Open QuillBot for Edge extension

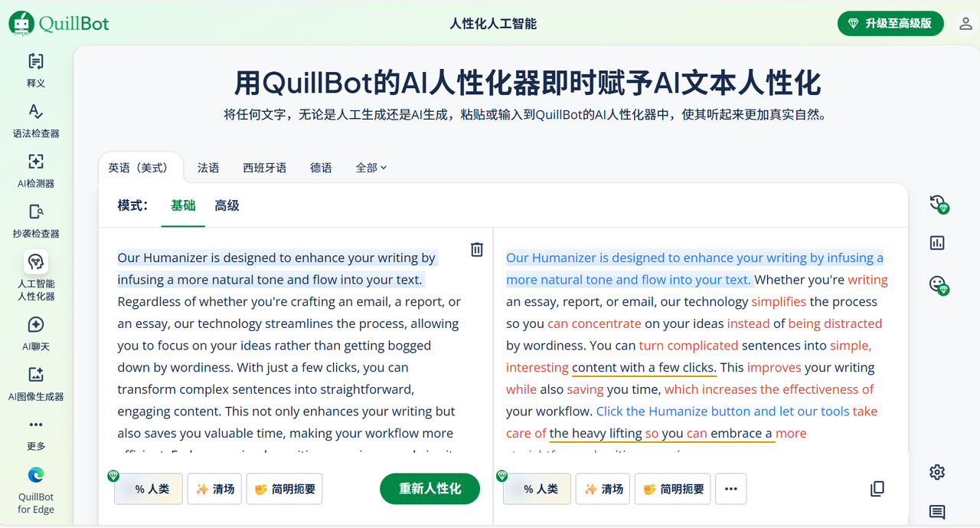(36, 490)
